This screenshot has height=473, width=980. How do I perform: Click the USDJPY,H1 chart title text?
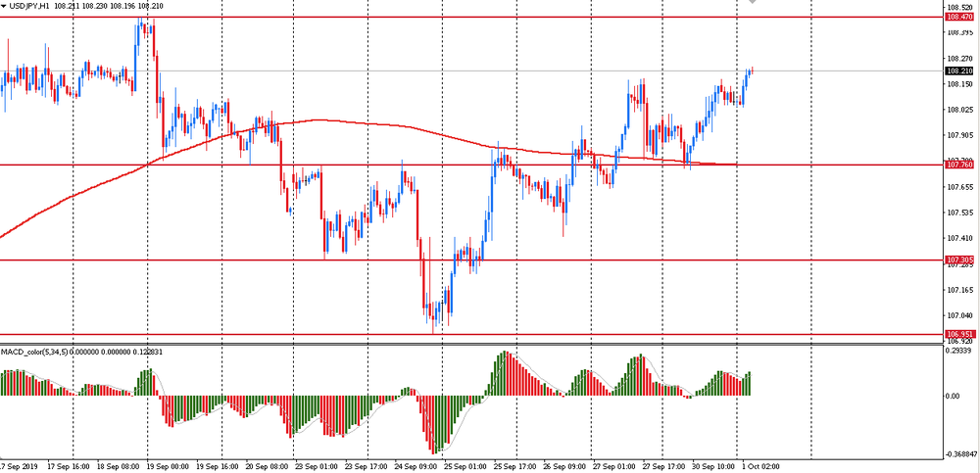(28, 6)
